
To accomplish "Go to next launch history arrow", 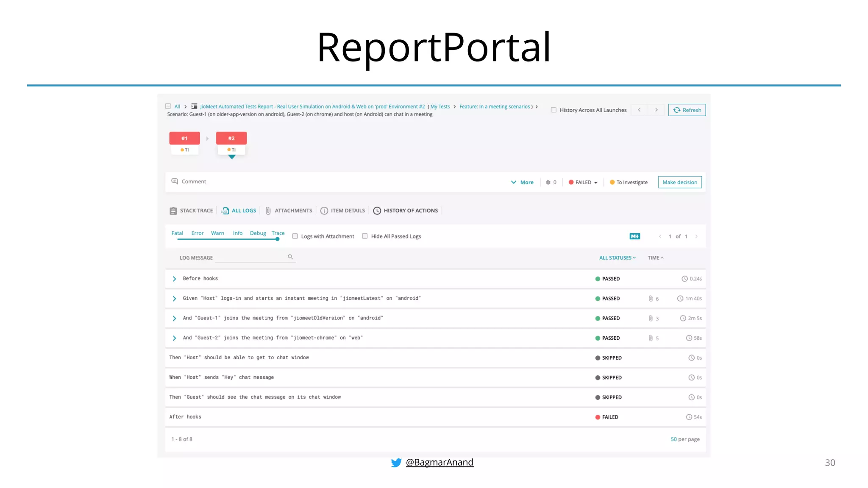I will click(x=656, y=110).
